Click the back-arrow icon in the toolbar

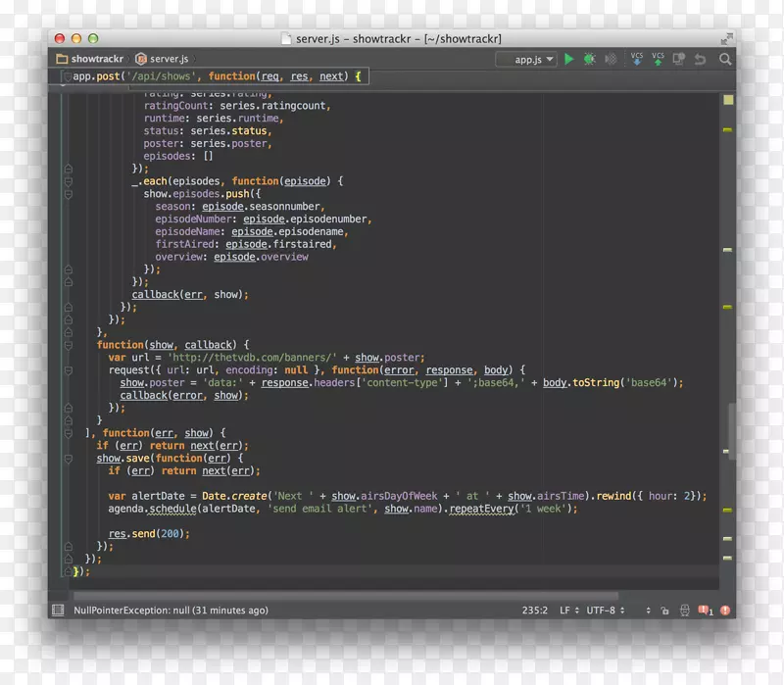700,59
